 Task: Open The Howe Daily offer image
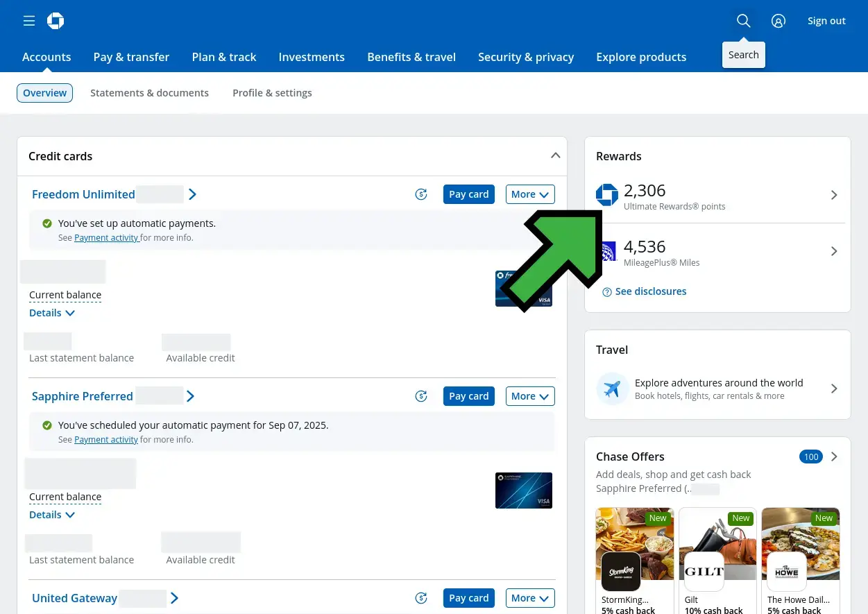coord(801,544)
